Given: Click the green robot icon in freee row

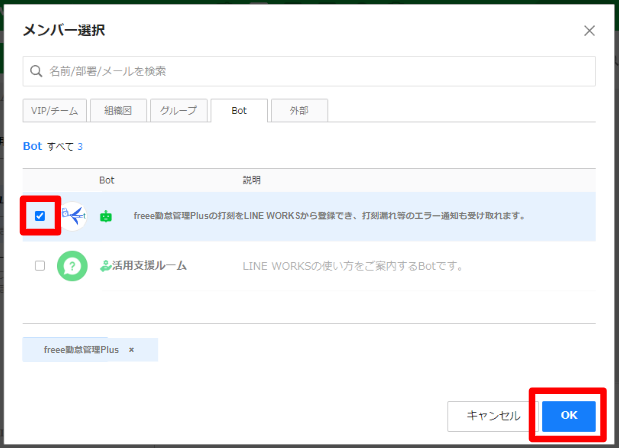Looking at the screenshot, I should [106, 216].
